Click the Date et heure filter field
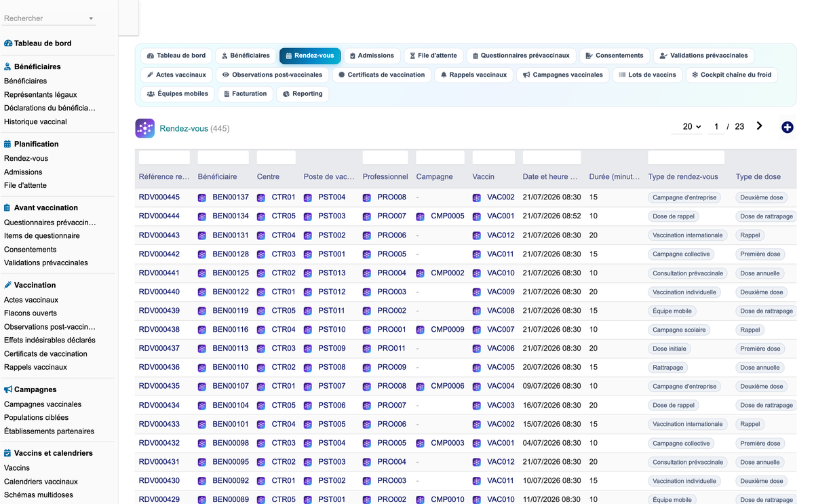The height and width of the screenshot is (504, 814). coord(551,157)
